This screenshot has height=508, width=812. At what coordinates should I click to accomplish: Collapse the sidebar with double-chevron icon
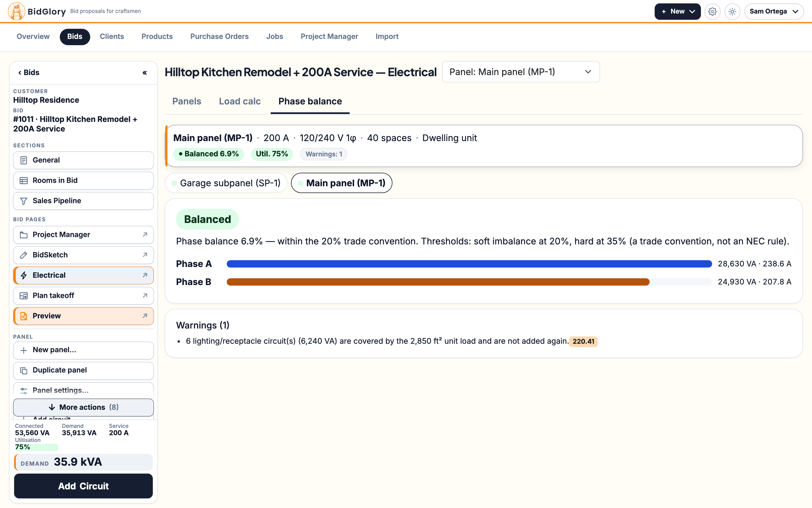(145, 73)
